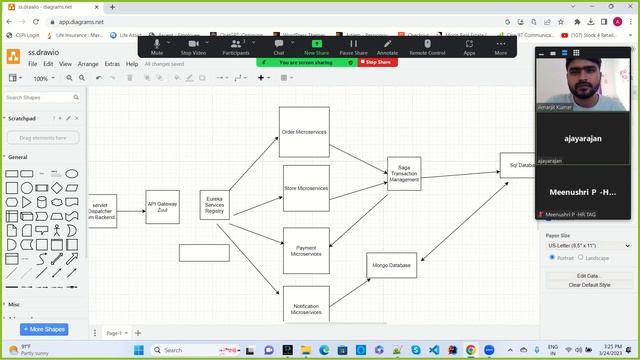The image size is (640, 360).
Task: Open the waypoints style dropdown
Action: (x=240, y=78)
